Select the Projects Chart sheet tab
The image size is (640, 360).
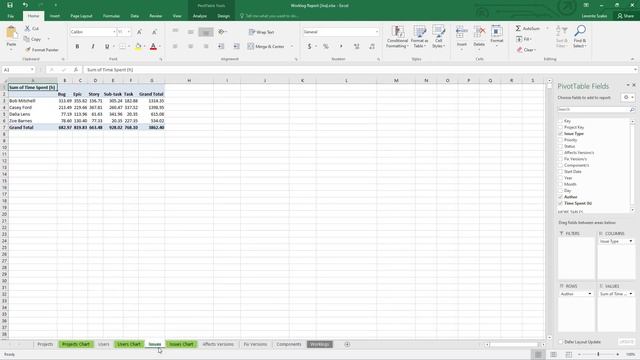pyautogui.click(x=76, y=344)
